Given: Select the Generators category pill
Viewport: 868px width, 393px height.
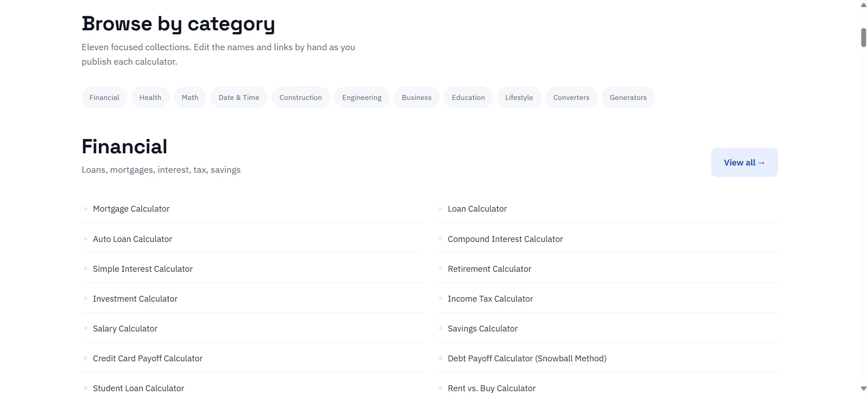Looking at the screenshot, I should pos(628,97).
